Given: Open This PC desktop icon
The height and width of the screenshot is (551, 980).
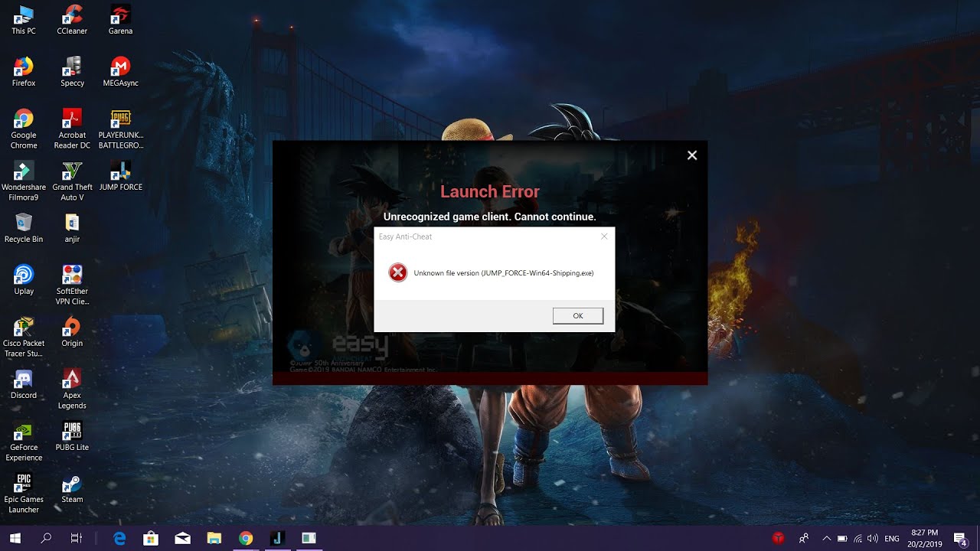Looking at the screenshot, I should coord(24,20).
